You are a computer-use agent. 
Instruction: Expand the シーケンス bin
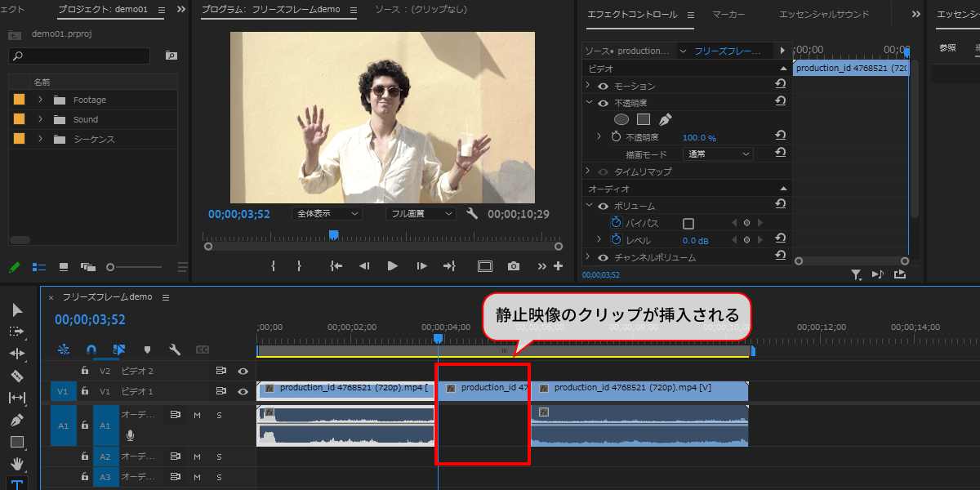click(39, 139)
